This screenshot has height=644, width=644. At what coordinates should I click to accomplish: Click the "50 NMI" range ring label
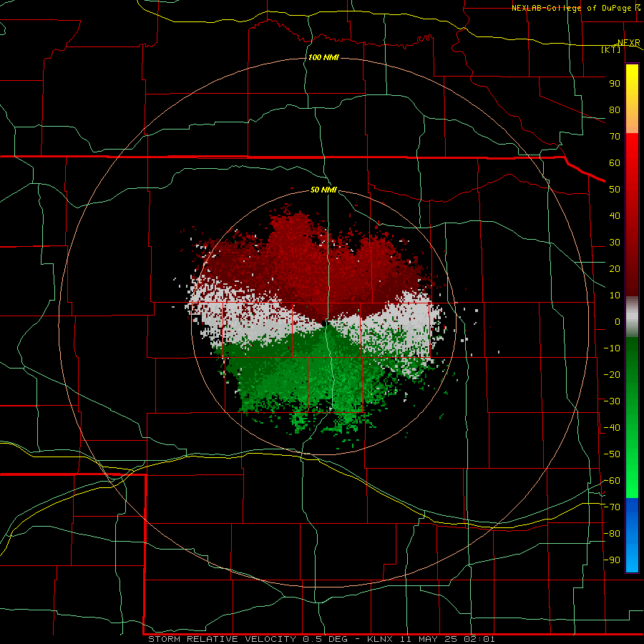coord(323,190)
